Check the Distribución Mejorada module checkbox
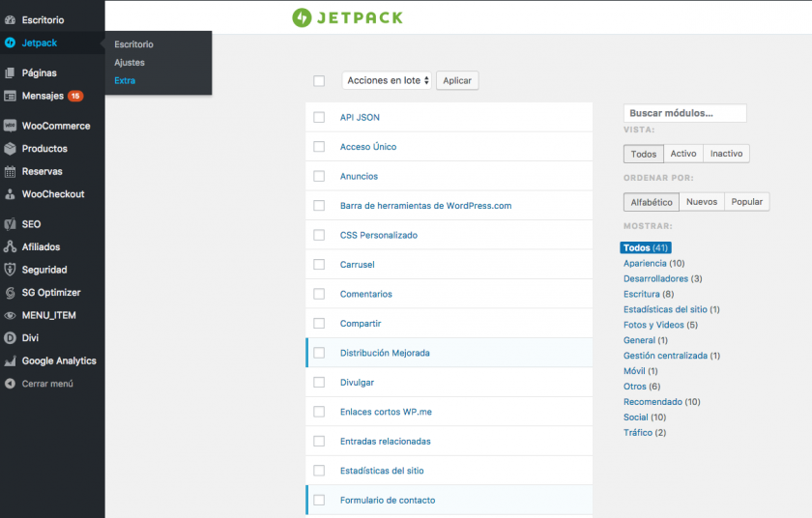Viewport: 812px width, 518px height. click(319, 353)
